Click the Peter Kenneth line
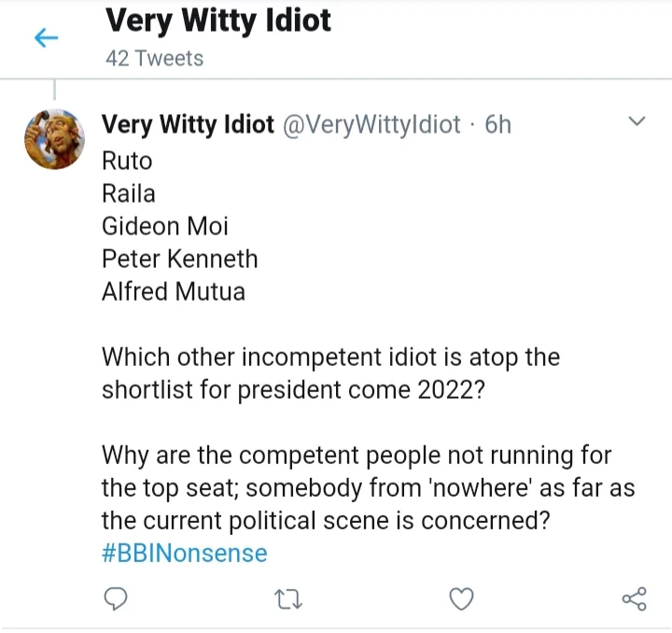 (179, 259)
